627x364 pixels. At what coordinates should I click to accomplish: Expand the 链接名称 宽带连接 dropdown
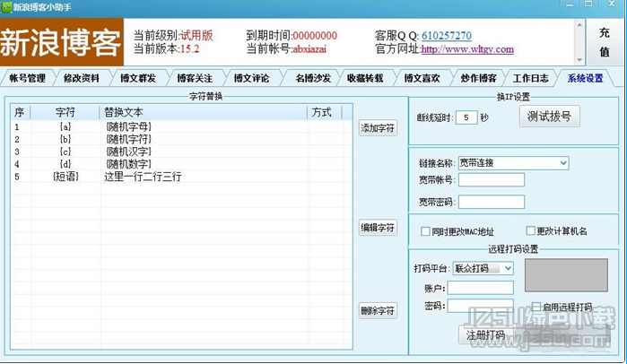pos(563,162)
